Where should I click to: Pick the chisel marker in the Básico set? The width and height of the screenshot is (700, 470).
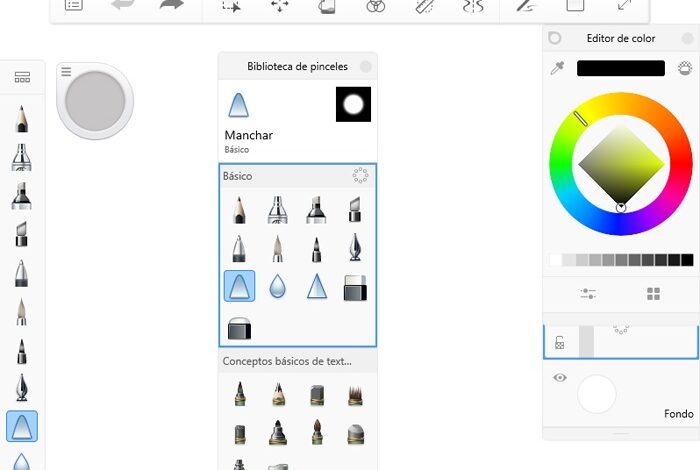(x=355, y=210)
